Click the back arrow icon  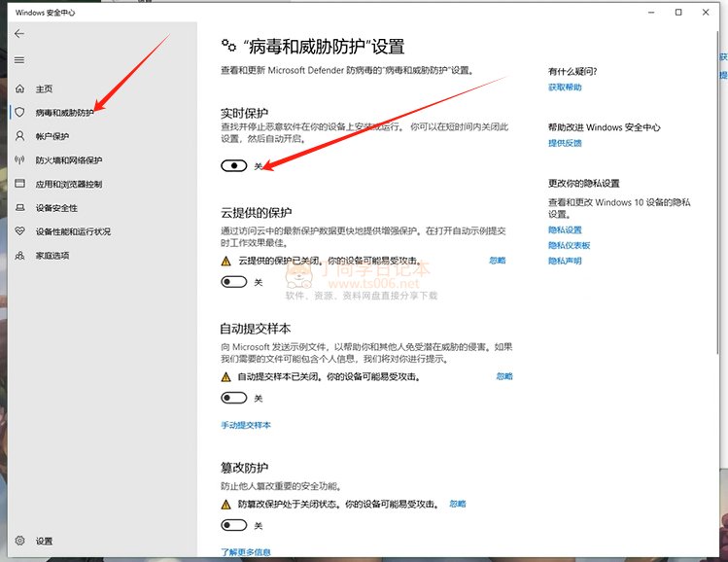click(19, 34)
